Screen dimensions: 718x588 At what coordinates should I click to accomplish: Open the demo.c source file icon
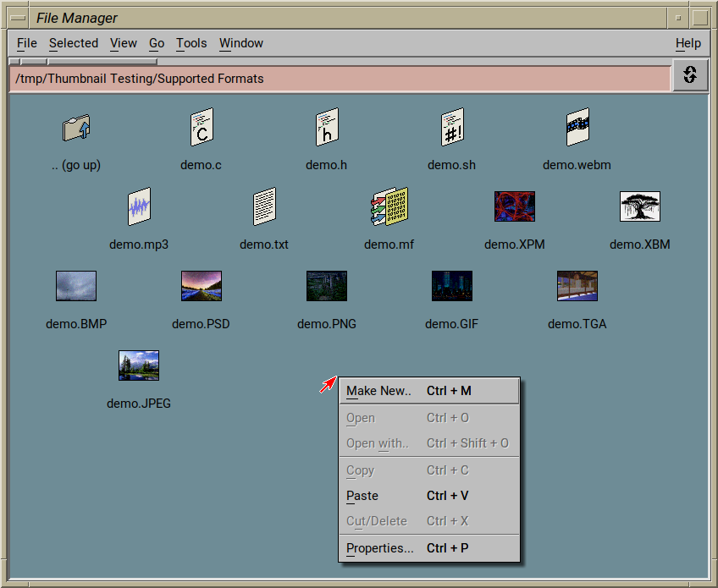tap(202, 128)
